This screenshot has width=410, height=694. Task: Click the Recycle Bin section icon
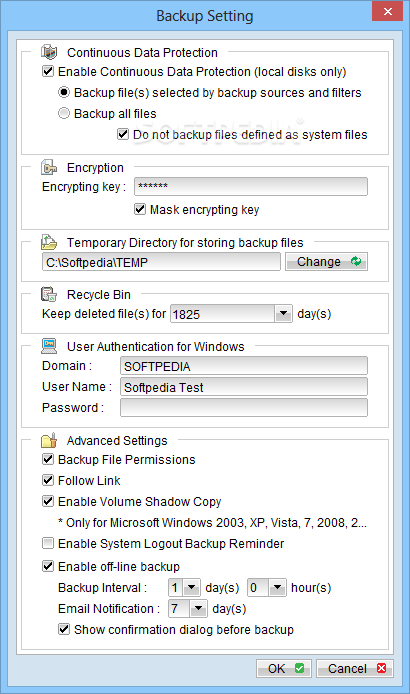tap(49, 294)
